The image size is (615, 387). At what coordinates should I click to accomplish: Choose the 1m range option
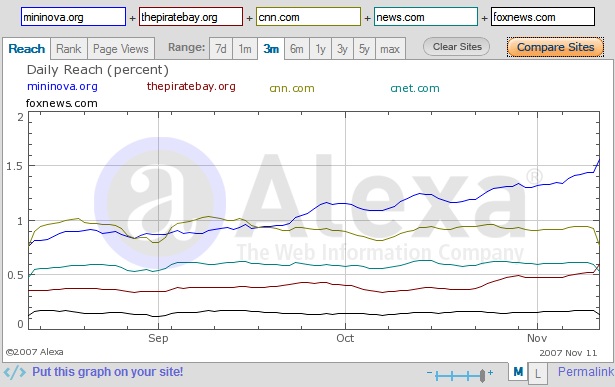[x=245, y=49]
